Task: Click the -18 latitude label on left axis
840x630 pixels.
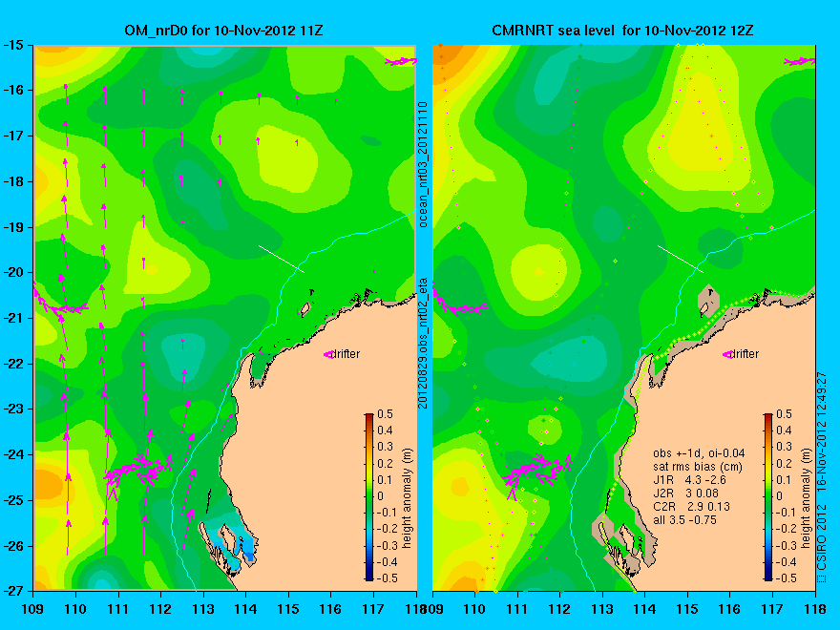Action: pyautogui.click(x=13, y=181)
